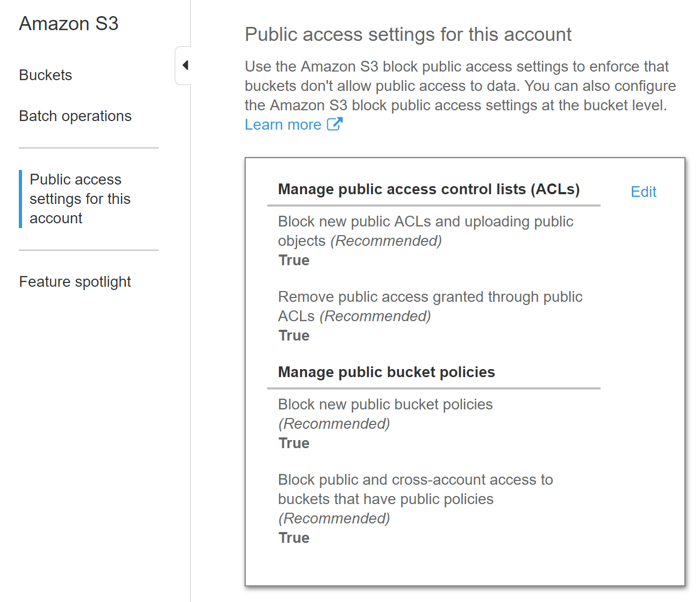Open the Learn more link

283,125
